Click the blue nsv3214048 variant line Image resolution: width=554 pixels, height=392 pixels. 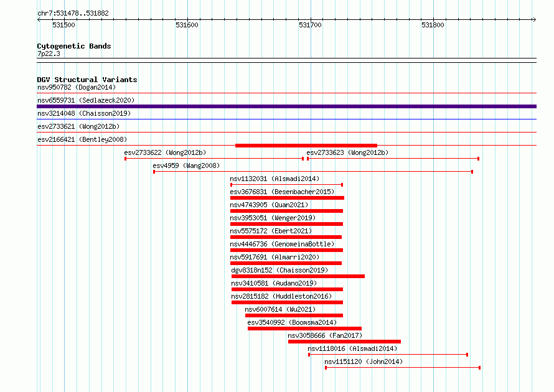point(286,119)
